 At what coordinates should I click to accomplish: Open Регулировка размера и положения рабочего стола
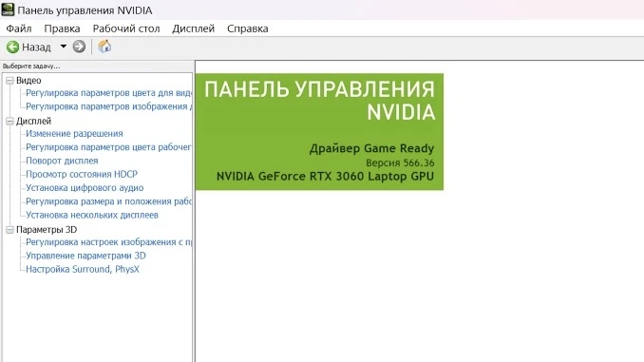(x=108, y=201)
